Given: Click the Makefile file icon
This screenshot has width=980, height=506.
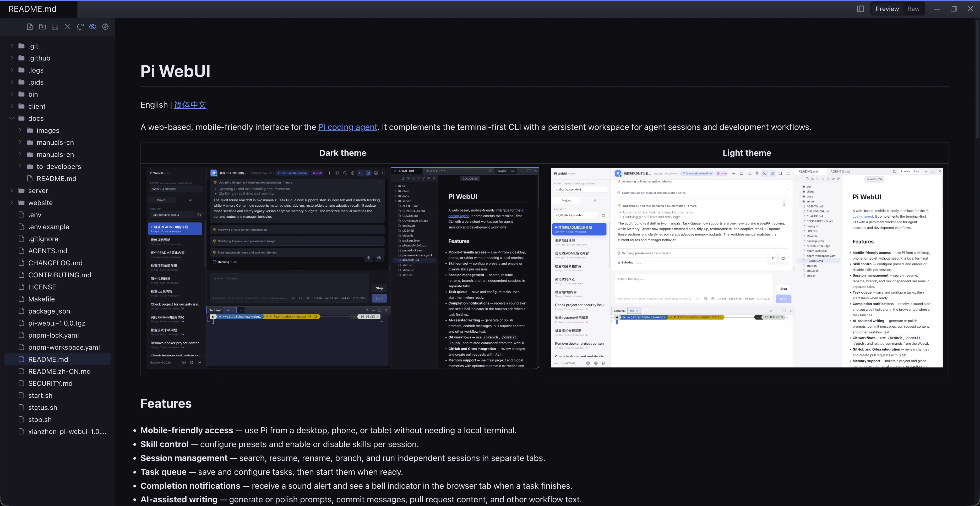Looking at the screenshot, I should [x=22, y=299].
